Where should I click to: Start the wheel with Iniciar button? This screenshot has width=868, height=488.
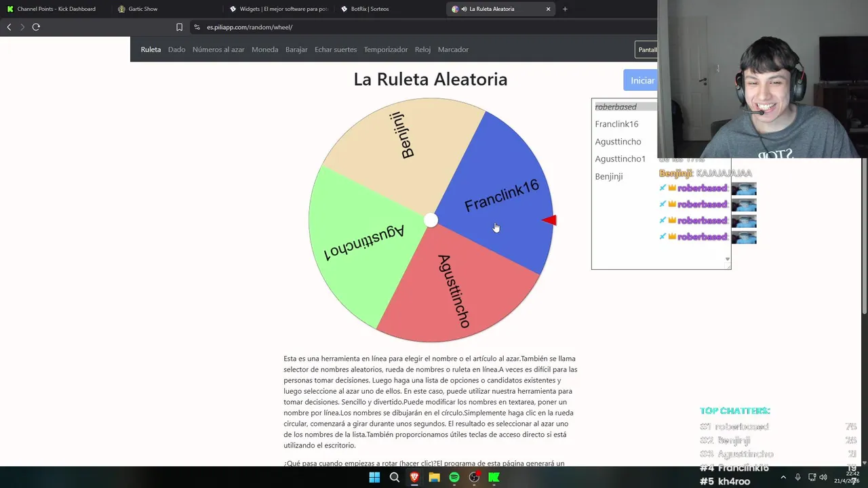(x=640, y=80)
